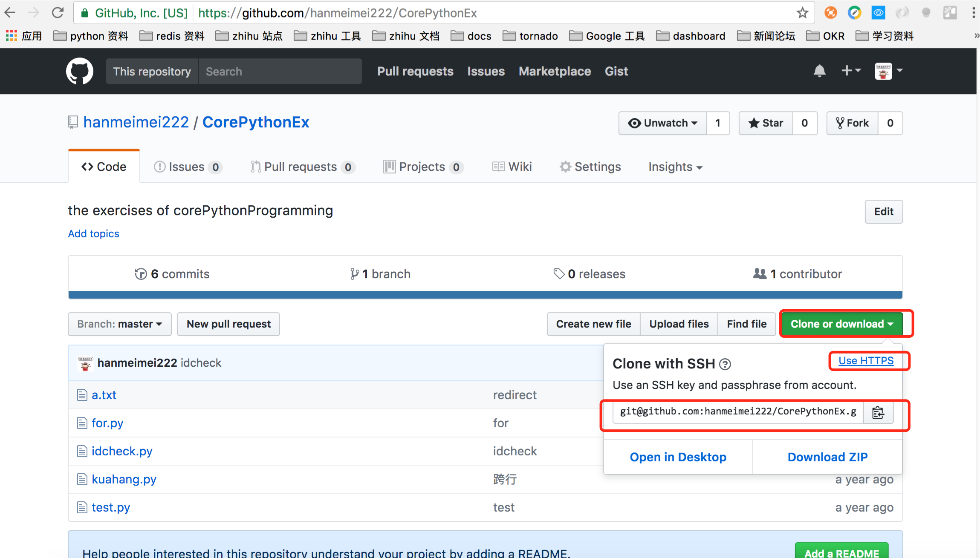Switch to the Issues tab
Viewport: 980px width, 558px height.
(188, 167)
